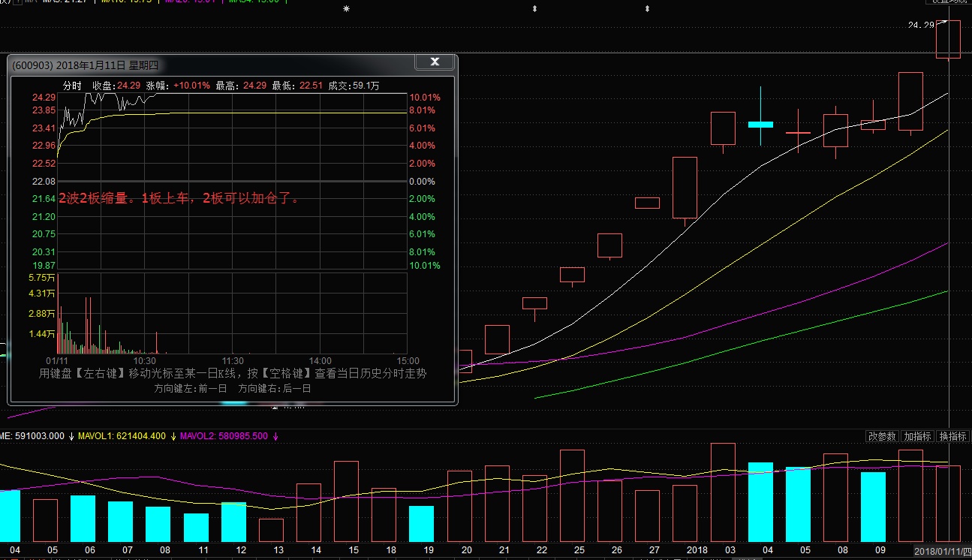Click the 5.75万 volume axis label
Screen dimensions: 972x560
point(42,278)
